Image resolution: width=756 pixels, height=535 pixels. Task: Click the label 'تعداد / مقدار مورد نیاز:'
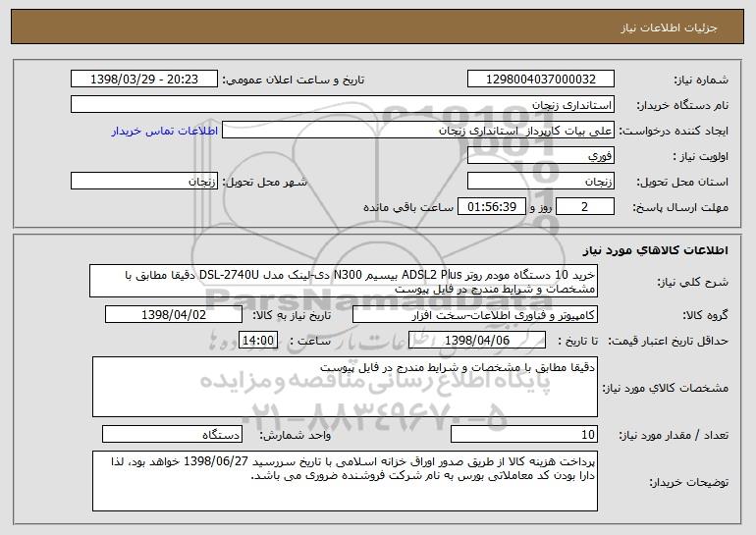click(x=674, y=435)
